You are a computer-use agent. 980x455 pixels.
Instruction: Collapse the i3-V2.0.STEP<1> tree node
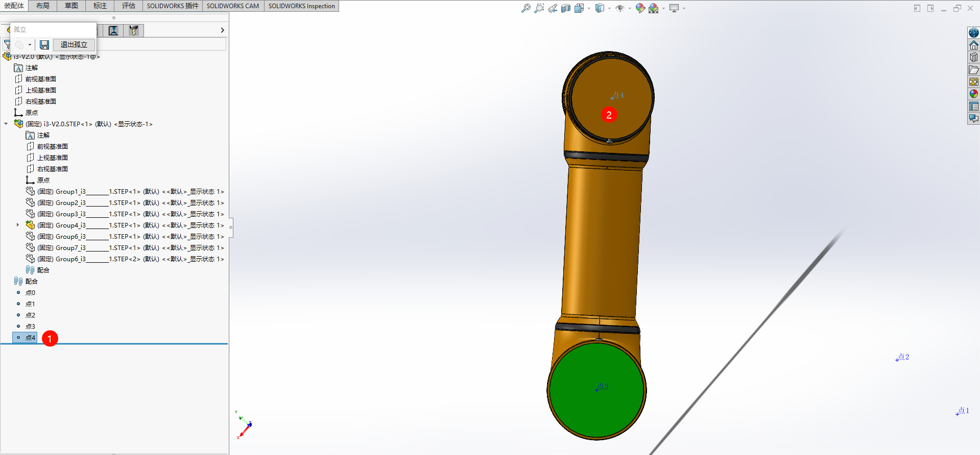(x=6, y=124)
